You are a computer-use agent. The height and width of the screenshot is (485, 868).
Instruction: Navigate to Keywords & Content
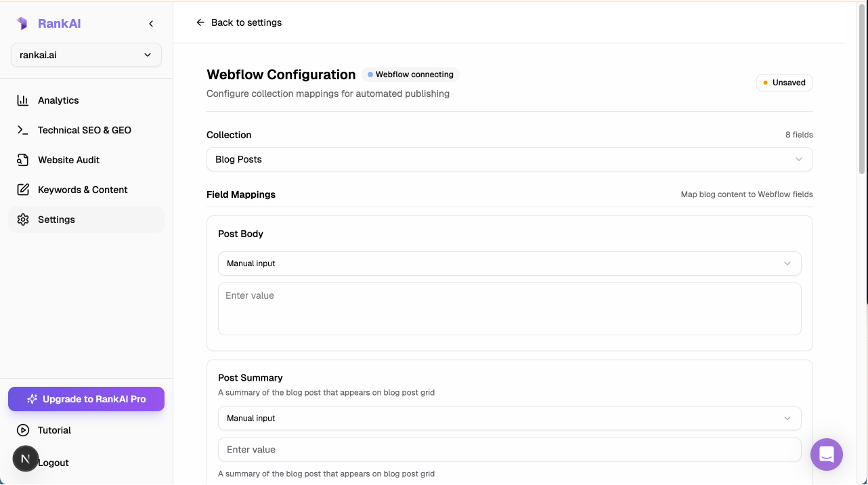pos(83,189)
